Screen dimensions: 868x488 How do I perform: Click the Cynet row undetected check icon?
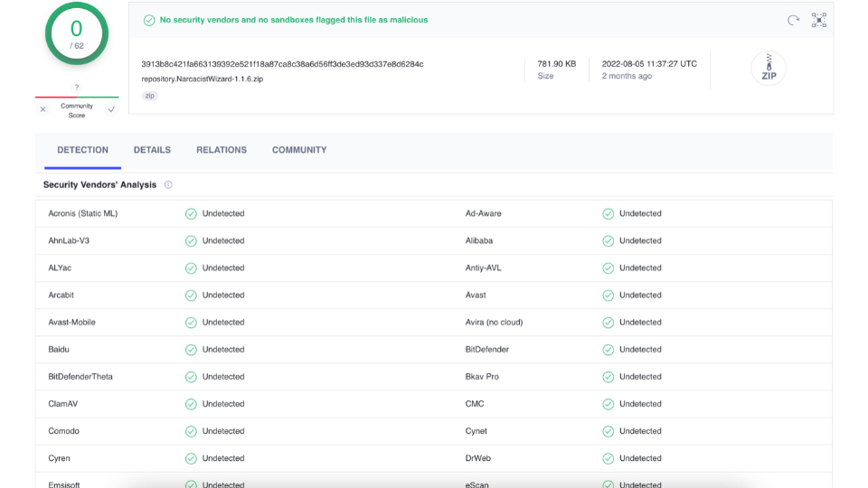point(608,431)
